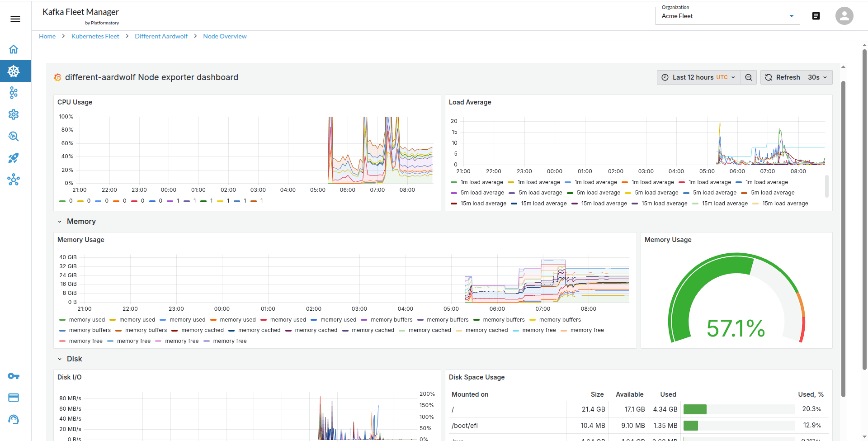Toggle first '1m load average' green legend series
868x441 pixels.
477,182
